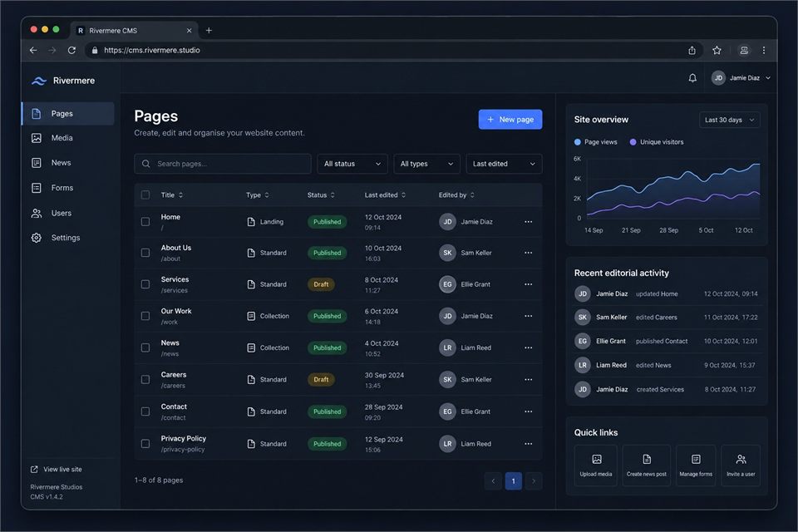Click the browser share icon
This screenshot has height=532, width=798.
pos(692,50)
